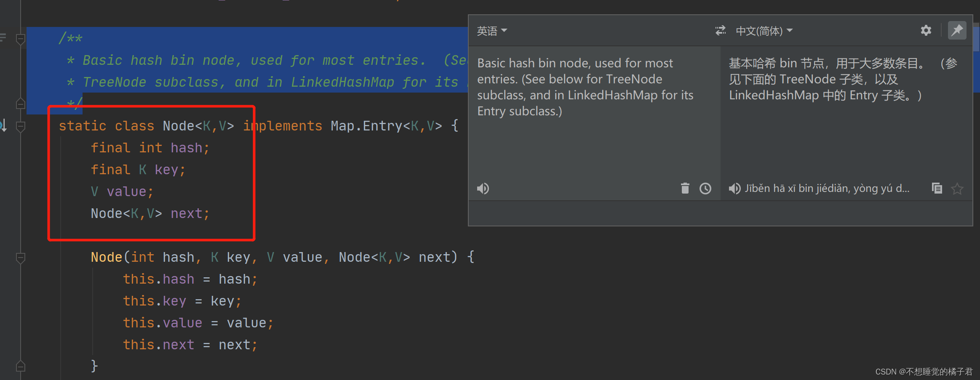This screenshot has height=380, width=980.
Task: Collapse the Node constructor fold marker
Action: pyautogui.click(x=20, y=258)
